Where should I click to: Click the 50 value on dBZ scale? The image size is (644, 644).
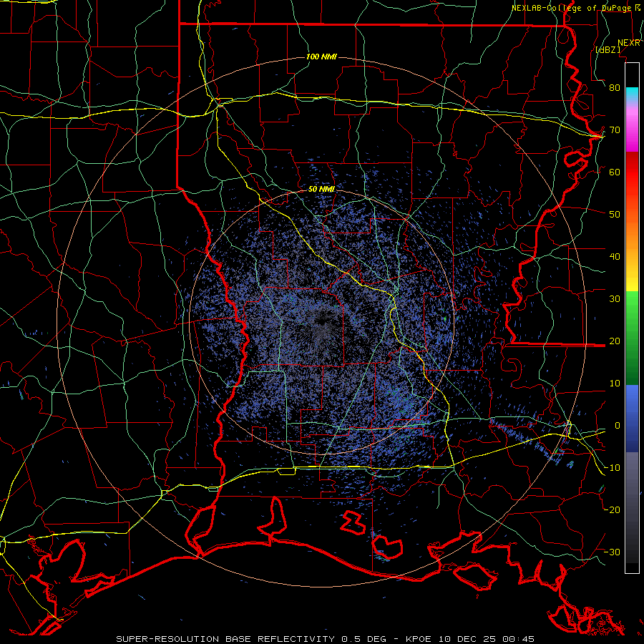click(615, 215)
